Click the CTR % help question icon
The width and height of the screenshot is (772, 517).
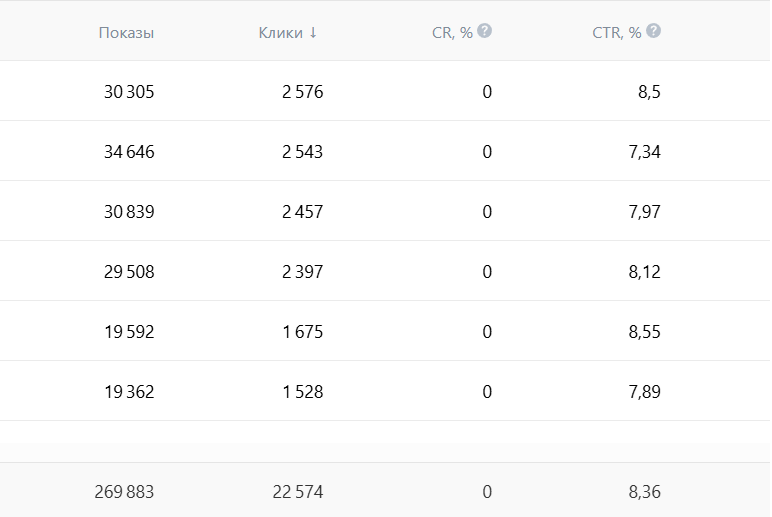[x=654, y=31]
